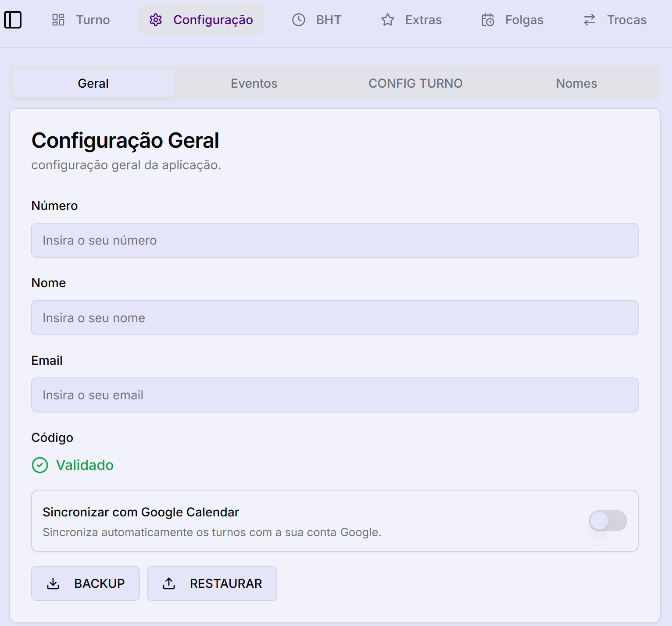Click the Extras star icon
Viewport: 672px width, 626px height.
[388, 20]
